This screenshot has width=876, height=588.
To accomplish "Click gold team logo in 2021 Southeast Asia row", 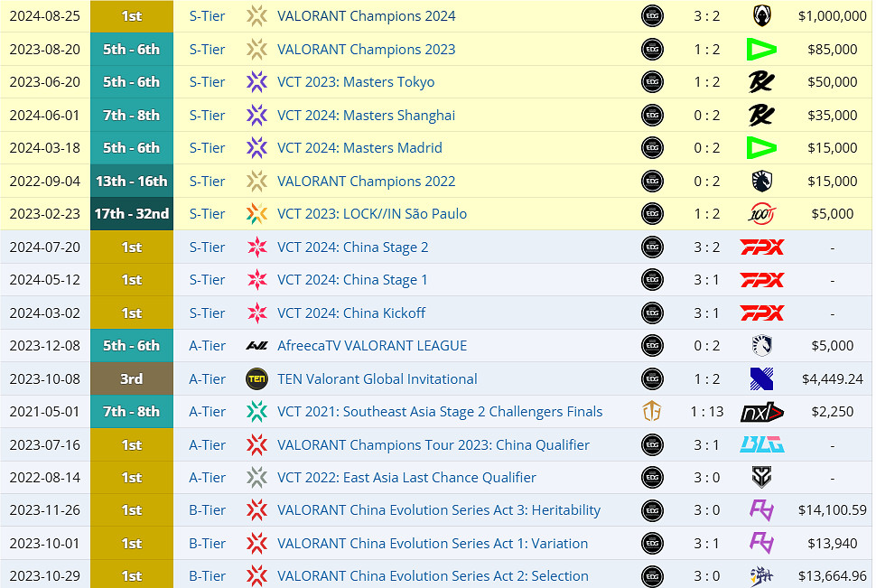I will [652, 412].
